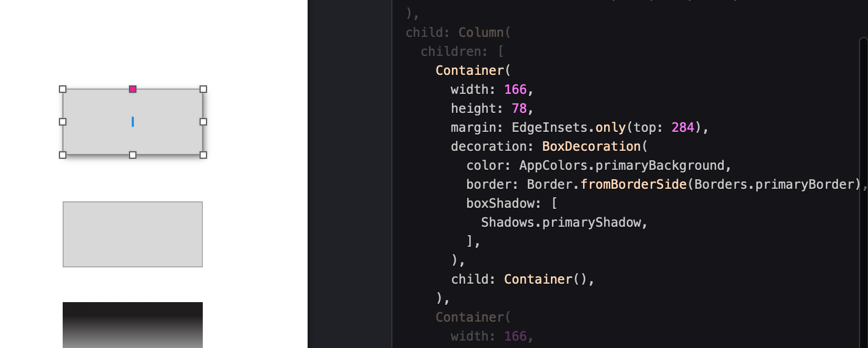The height and width of the screenshot is (348, 868).
Task: Click AppColors.primaryBackground in the code
Action: (622, 166)
